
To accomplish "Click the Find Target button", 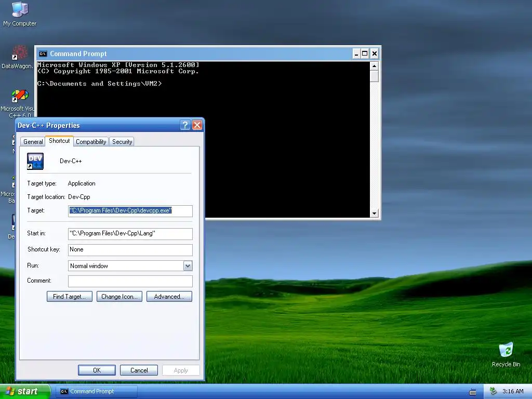I will click(70, 297).
